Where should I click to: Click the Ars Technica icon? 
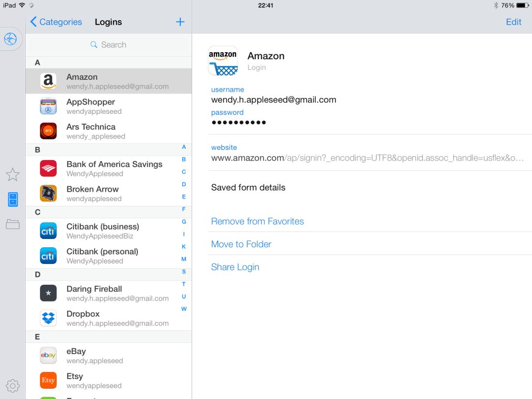(x=48, y=131)
